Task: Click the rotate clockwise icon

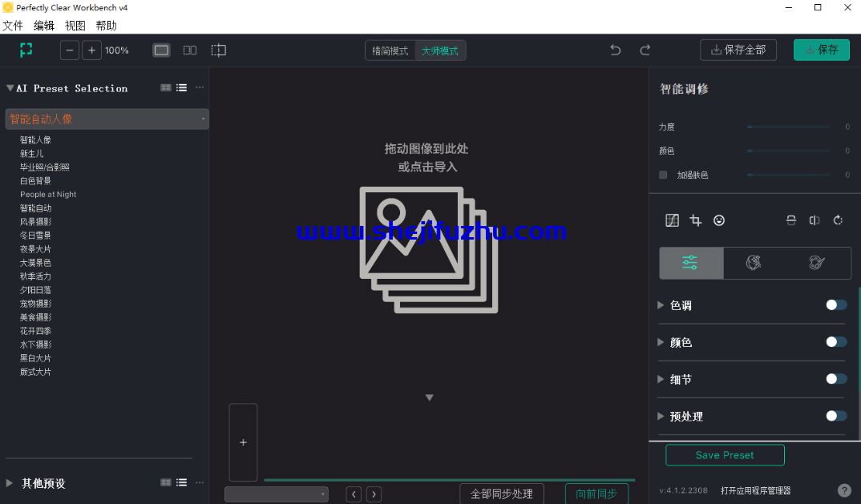Action: click(838, 220)
